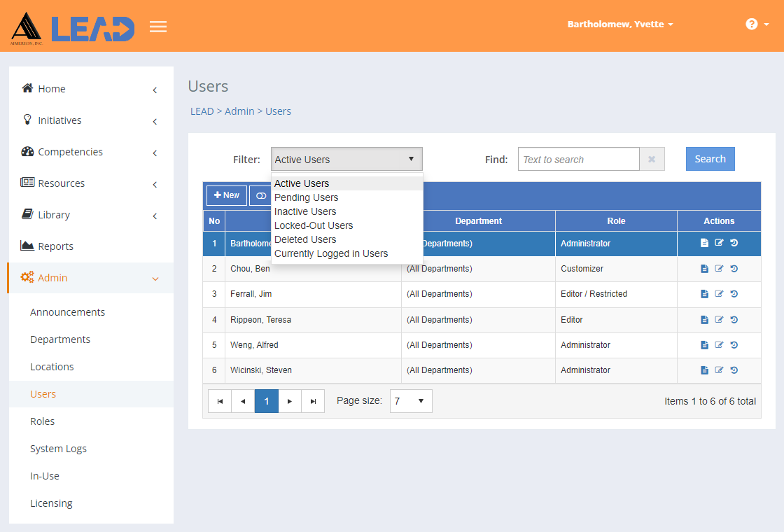This screenshot has width=784, height=532.
Task: Sort by the Role column header
Action: pos(616,221)
